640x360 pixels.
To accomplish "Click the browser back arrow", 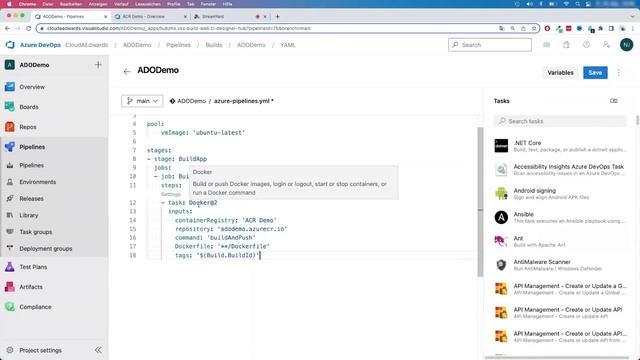I will tap(7, 29).
